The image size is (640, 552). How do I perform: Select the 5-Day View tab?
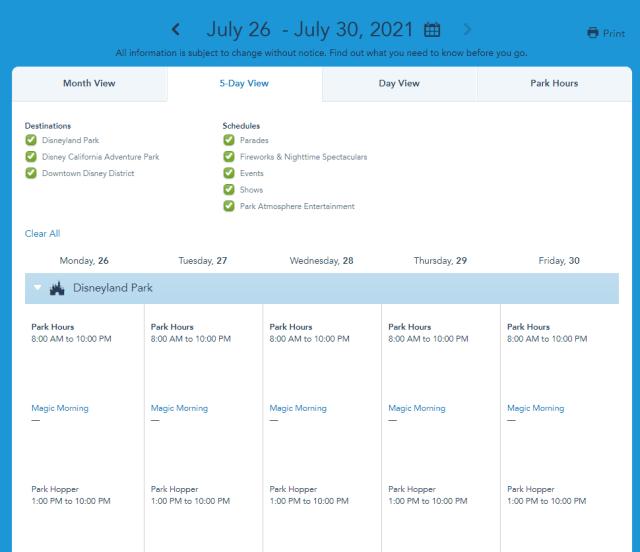coord(244,84)
